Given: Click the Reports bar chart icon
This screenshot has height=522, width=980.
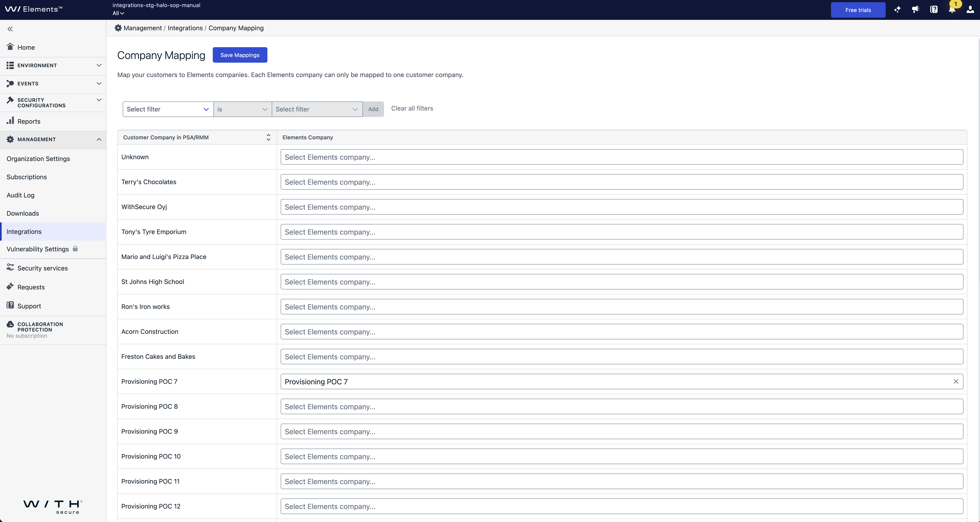Looking at the screenshot, I should coord(10,121).
